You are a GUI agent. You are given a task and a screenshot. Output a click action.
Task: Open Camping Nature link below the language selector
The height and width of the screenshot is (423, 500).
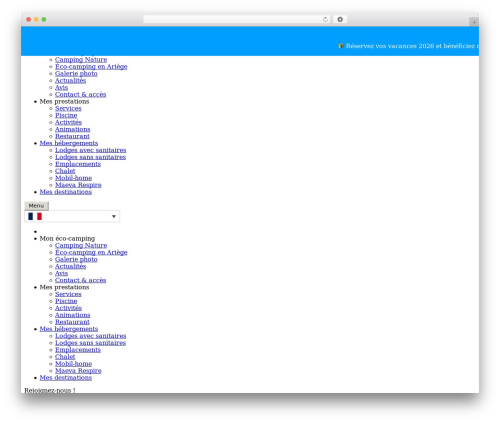pos(81,246)
